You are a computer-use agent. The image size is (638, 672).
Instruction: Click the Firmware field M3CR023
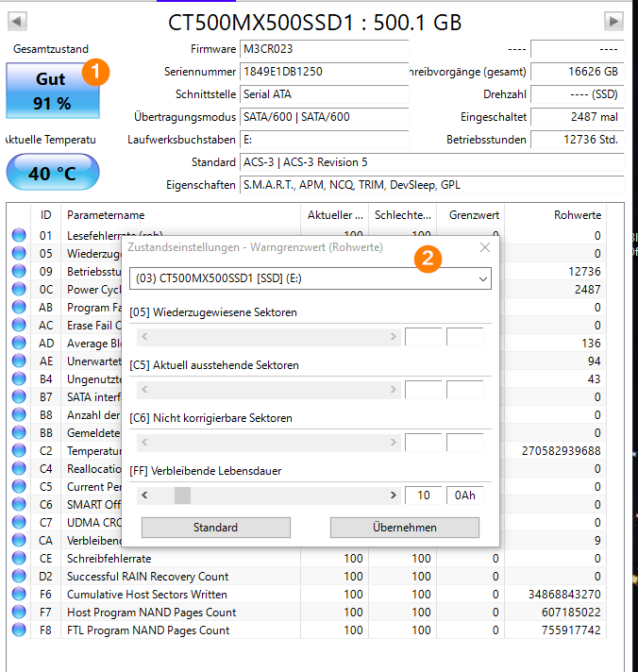[325, 49]
